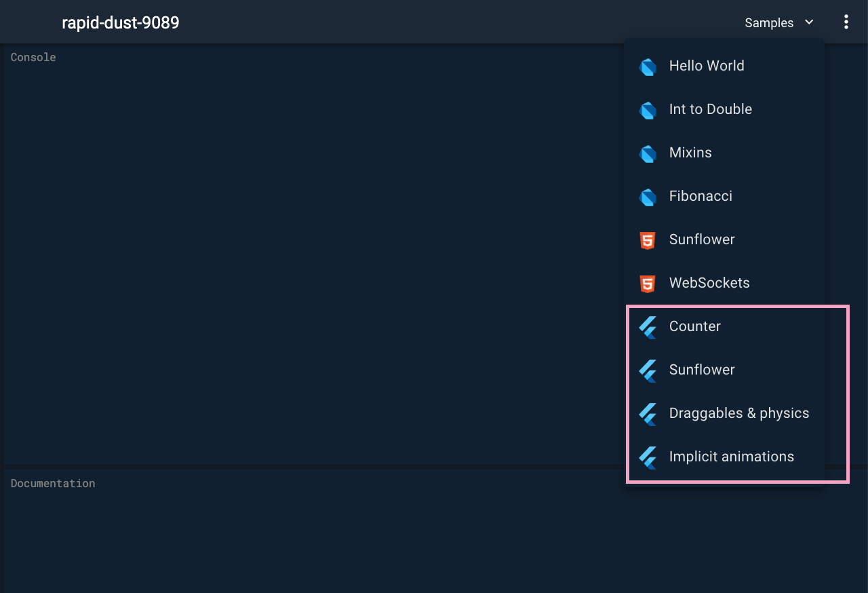Viewport: 868px width, 593px height.
Task: Click the HTML5 icon beside WebSockets
Action: [648, 284]
